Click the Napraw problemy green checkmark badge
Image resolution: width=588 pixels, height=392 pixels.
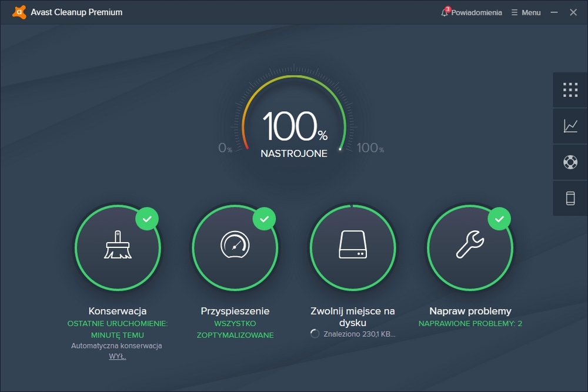pos(499,219)
